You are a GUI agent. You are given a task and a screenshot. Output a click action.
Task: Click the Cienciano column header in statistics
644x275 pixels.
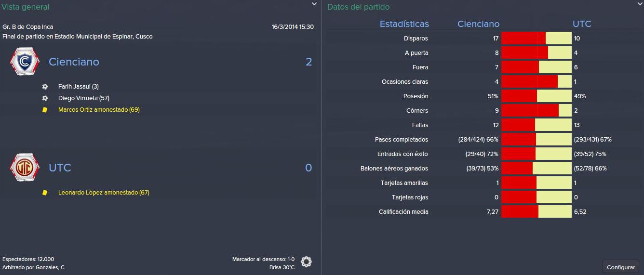click(478, 24)
